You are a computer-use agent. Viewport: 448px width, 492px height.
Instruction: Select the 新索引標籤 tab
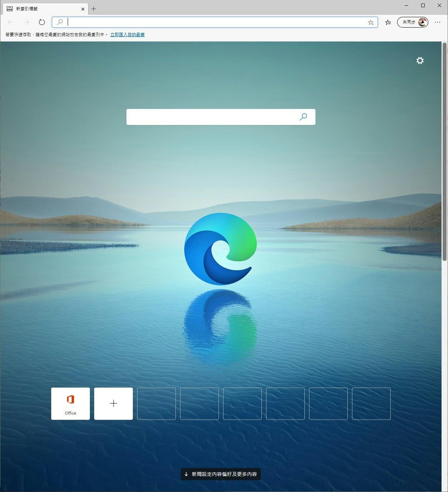pos(45,9)
